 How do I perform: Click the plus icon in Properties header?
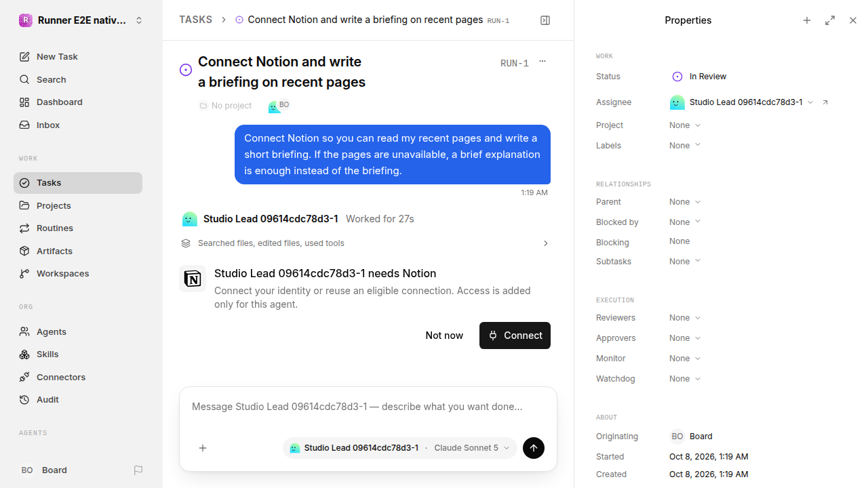[x=807, y=20]
